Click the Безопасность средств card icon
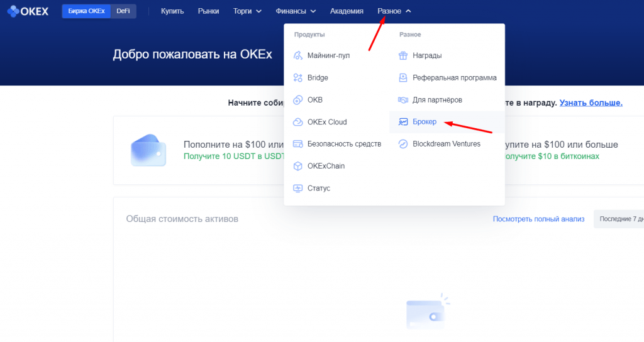The height and width of the screenshot is (342, 644). 297,144
